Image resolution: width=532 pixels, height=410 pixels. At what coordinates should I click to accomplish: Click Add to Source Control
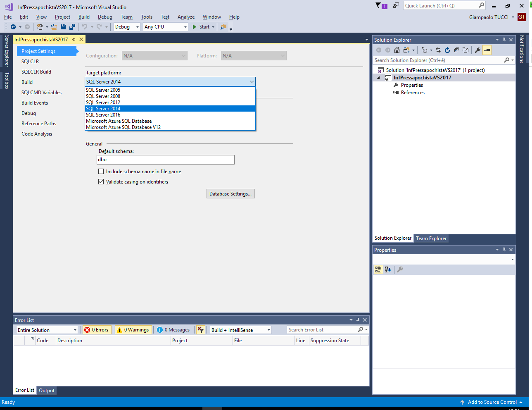pos(492,402)
